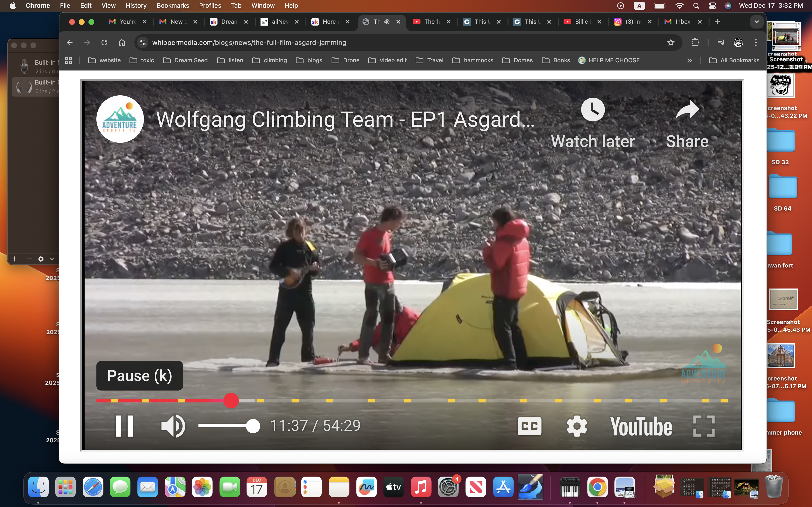Open the Bookmarks menu
The image size is (812, 507).
click(x=173, y=6)
